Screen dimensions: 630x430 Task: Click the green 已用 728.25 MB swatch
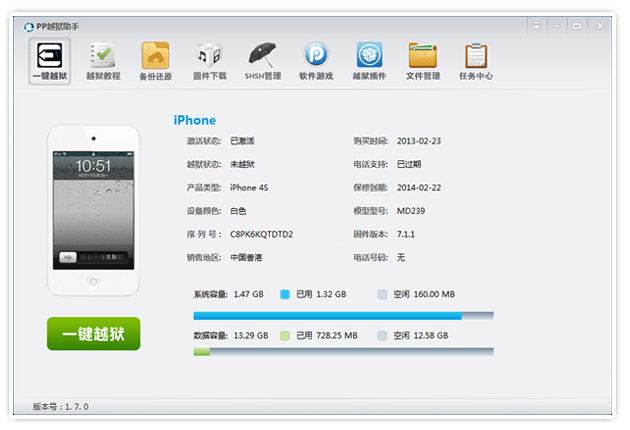(x=285, y=336)
